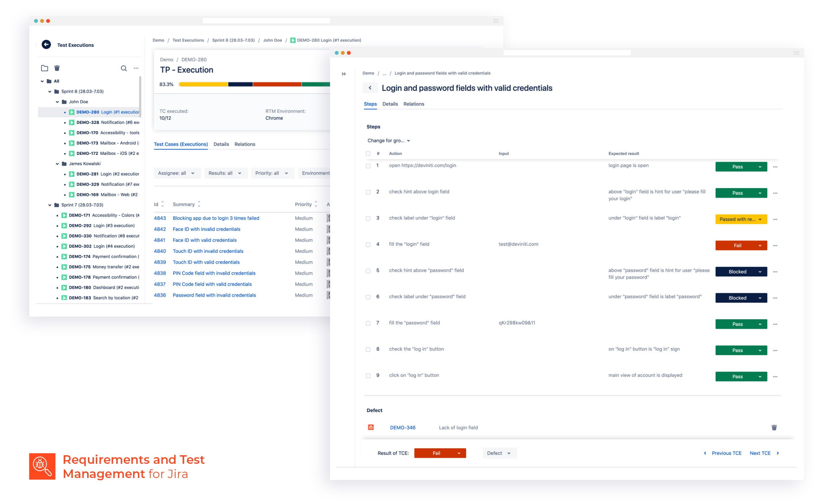Toggle the select-all steps checkbox
The height and width of the screenshot is (504, 834).
369,154
